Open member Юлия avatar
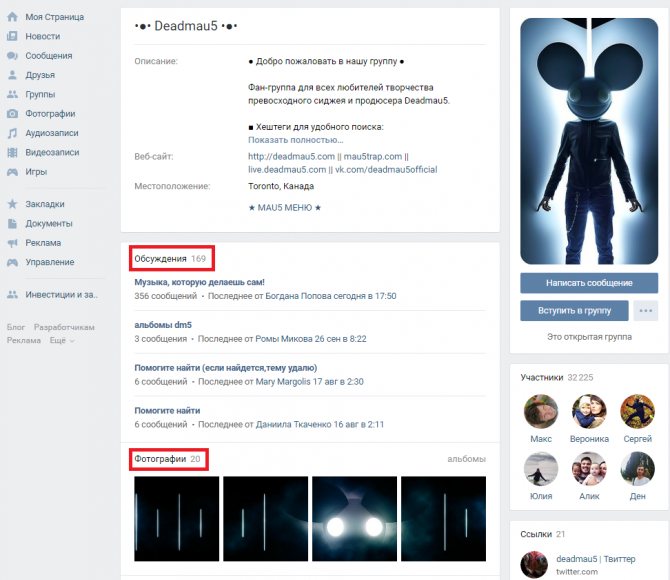Viewport: 670px width, 580px height. pos(541,469)
